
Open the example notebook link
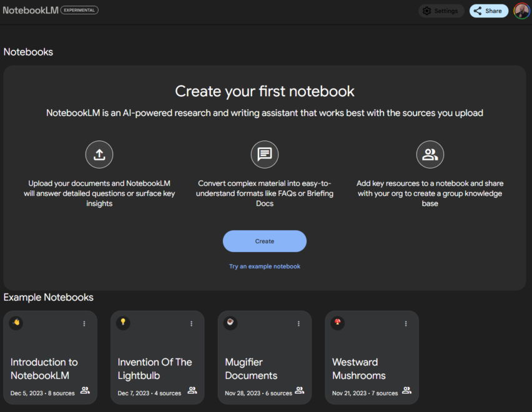265,266
